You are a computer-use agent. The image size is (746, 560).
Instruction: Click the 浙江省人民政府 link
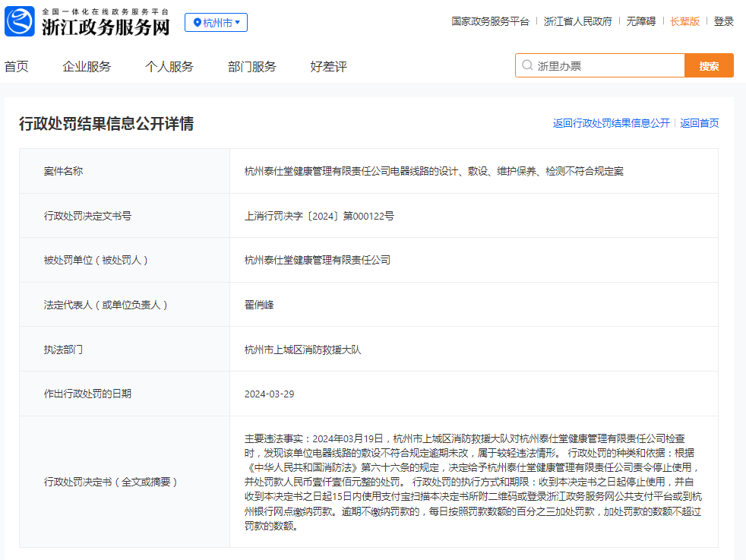[x=577, y=21]
